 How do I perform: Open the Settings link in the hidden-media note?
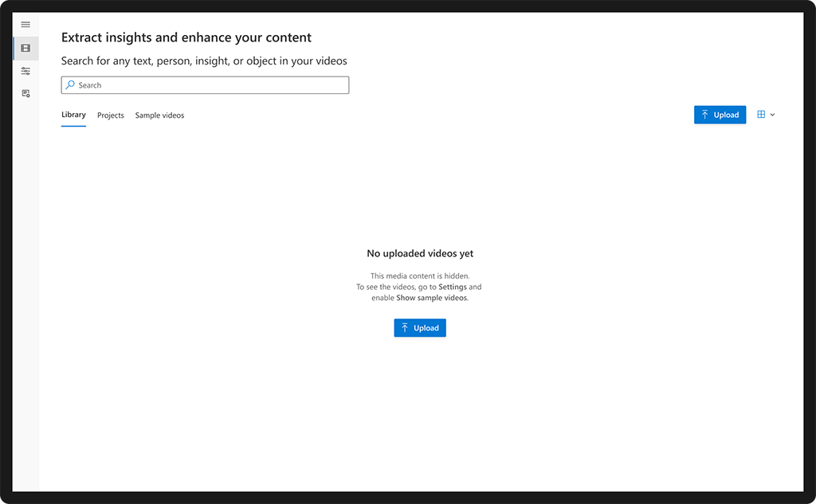453,287
